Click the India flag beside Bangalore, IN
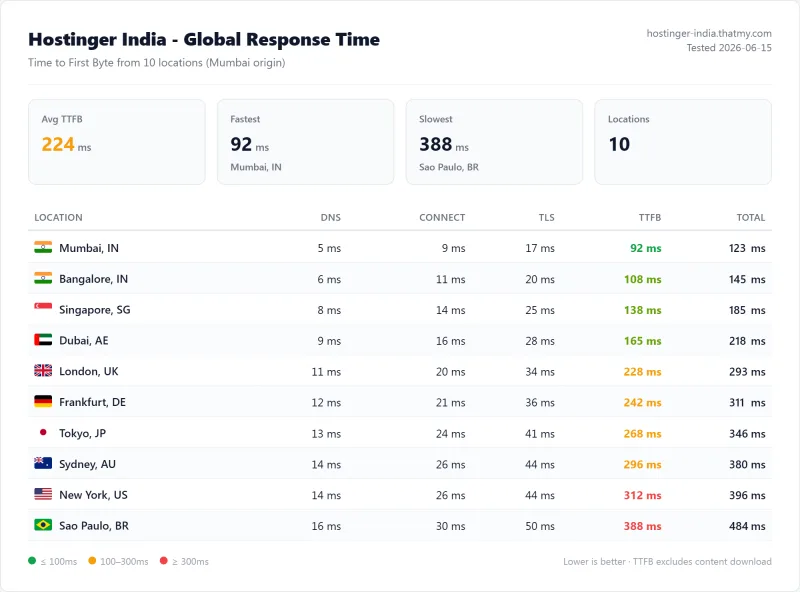Image resolution: width=800 pixels, height=592 pixels. 43,278
